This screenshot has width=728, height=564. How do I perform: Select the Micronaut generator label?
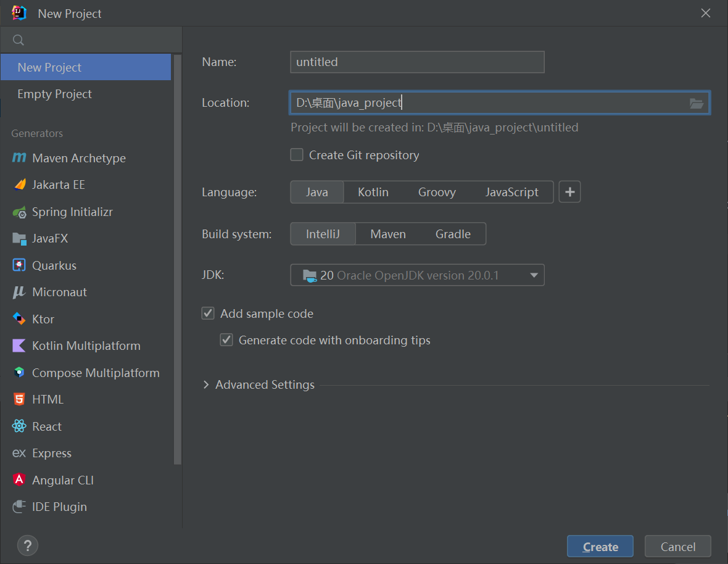(59, 292)
